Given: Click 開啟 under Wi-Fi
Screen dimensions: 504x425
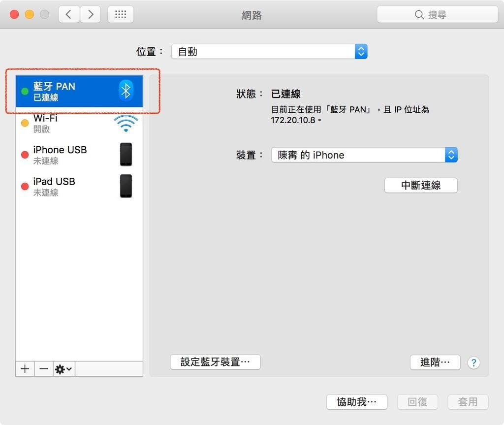Looking at the screenshot, I should (41, 129).
